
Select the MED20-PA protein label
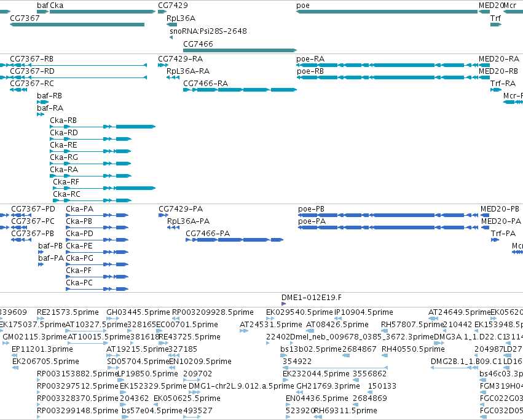coord(501,221)
